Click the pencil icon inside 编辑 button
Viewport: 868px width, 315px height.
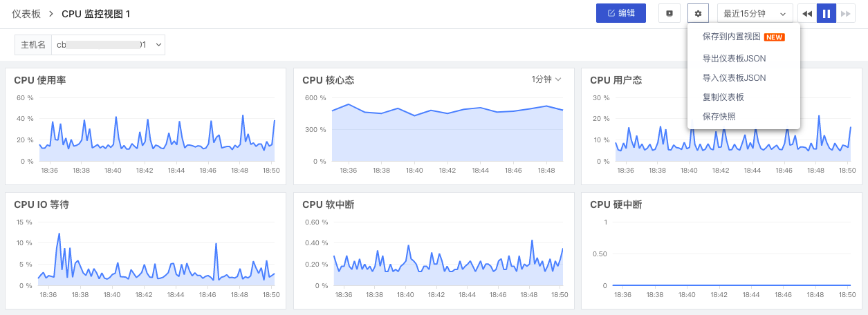tap(611, 13)
